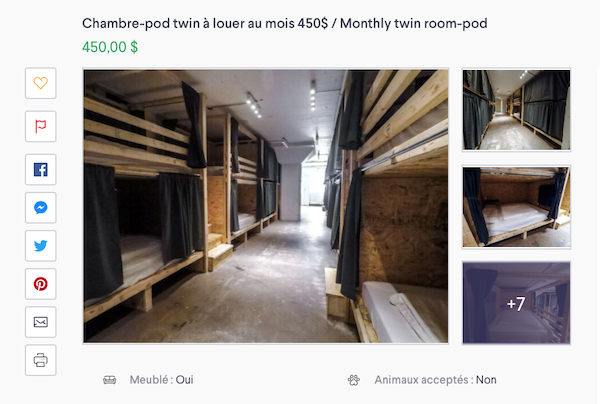
Task: Click the Animaux acceptés : Non attribute
Action: (x=435, y=380)
